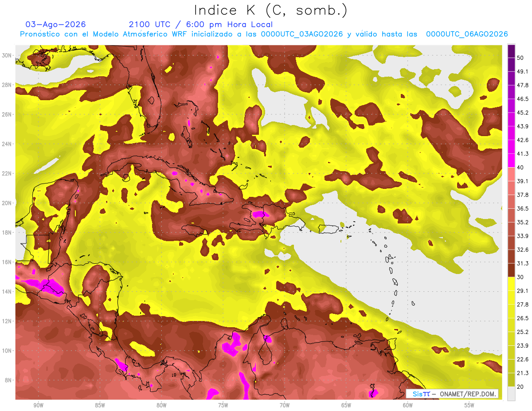Click the colorbar label "33.9"

[522, 236]
